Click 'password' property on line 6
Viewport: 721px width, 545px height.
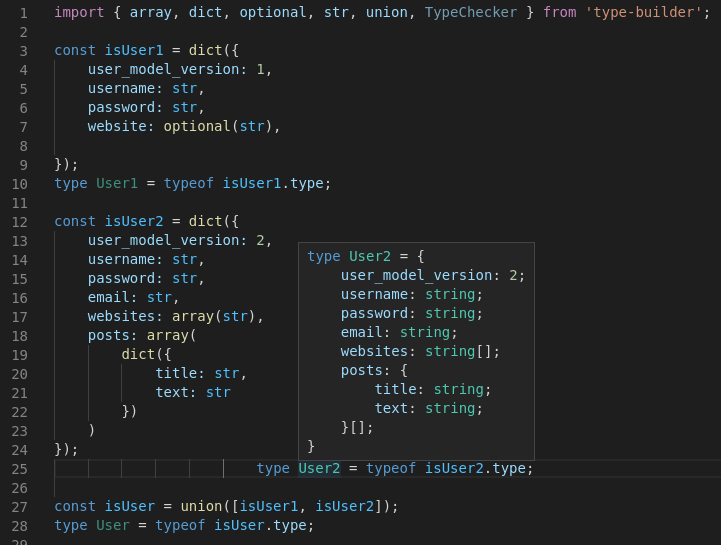coord(121,108)
